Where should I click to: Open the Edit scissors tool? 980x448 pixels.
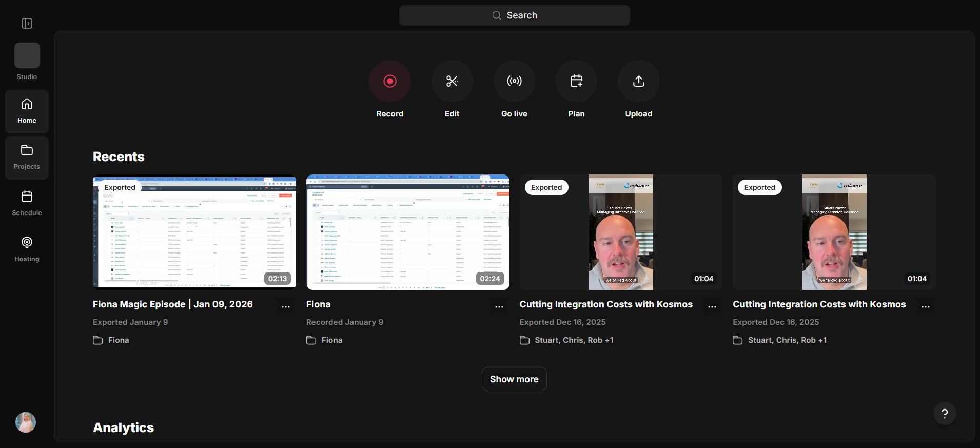click(452, 81)
